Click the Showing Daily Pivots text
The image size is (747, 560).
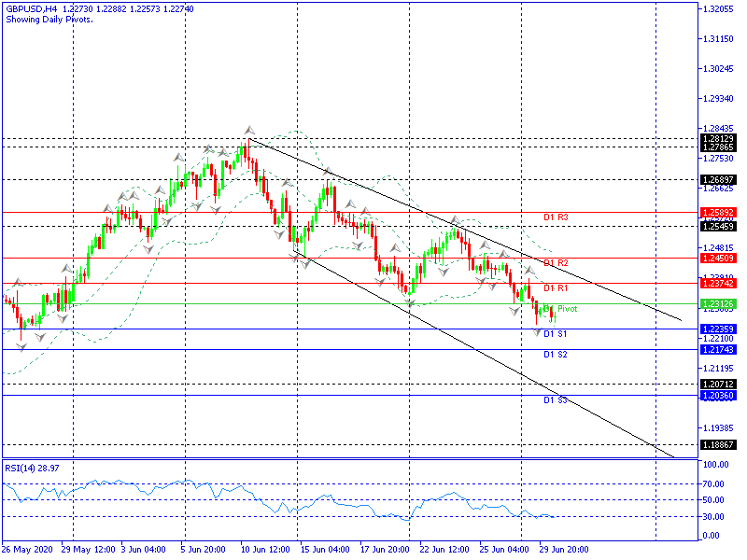point(49,19)
